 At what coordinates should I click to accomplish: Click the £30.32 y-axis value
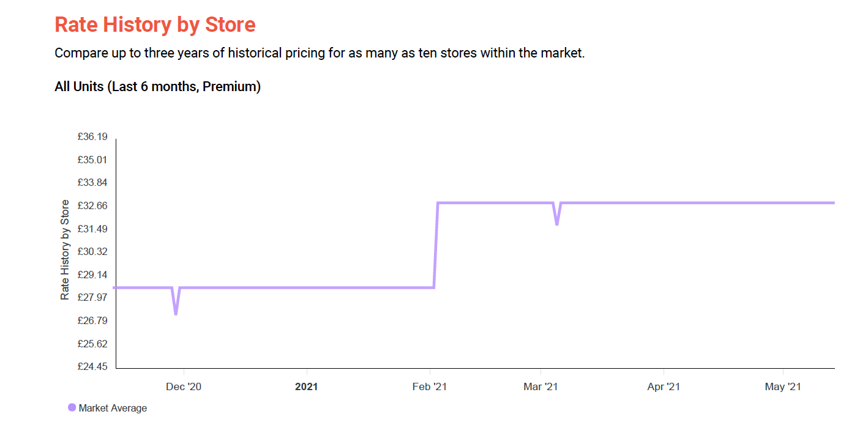pyautogui.click(x=92, y=252)
